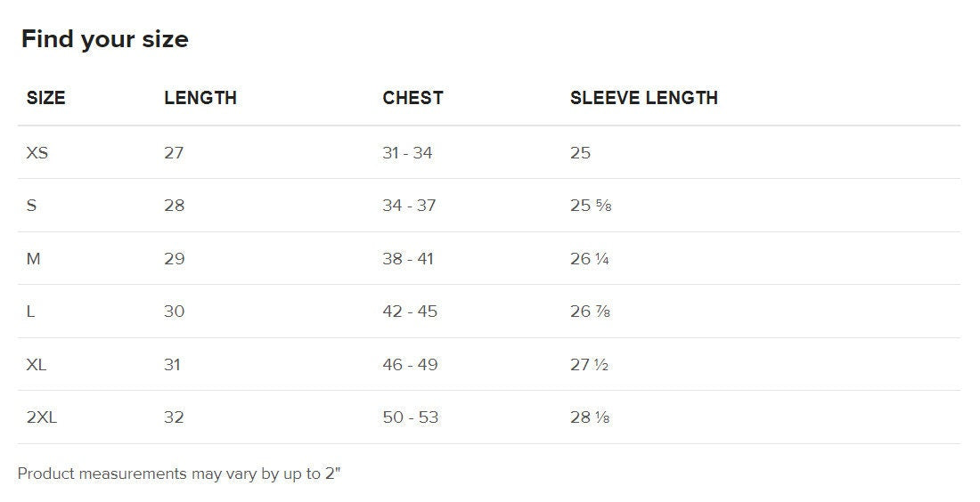Image resolution: width=980 pixels, height=502 pixels.
Task: Click the SLEEVE LENGTH column header
Action: coord(643,98)
